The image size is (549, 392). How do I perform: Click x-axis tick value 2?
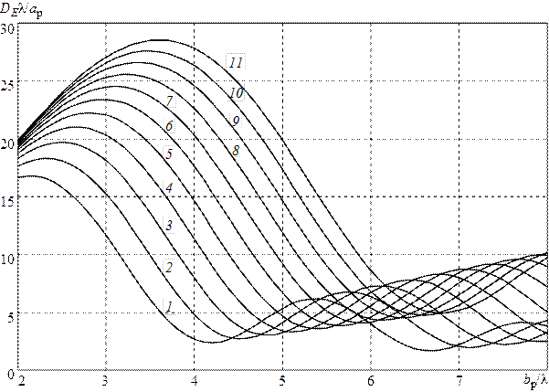click(x=22, y=381)
